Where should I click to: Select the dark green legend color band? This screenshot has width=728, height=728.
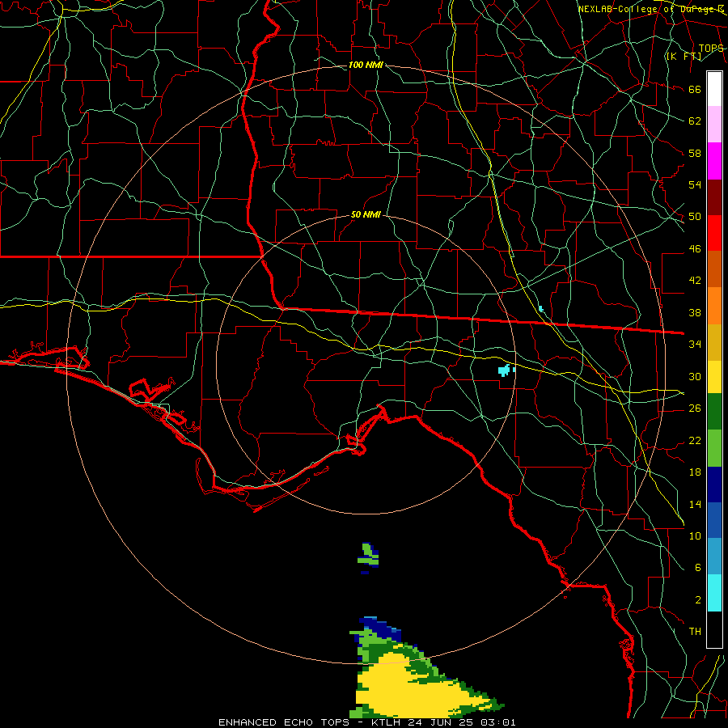(714, 412)
